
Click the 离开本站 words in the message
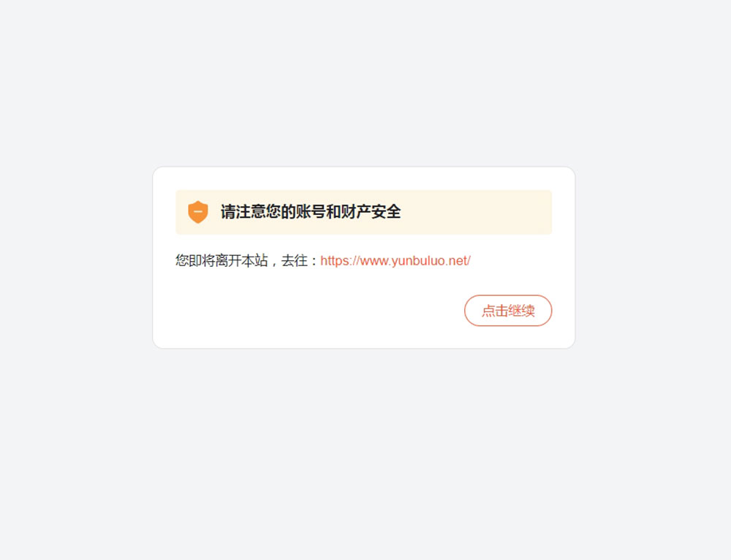tap(241, 261)
